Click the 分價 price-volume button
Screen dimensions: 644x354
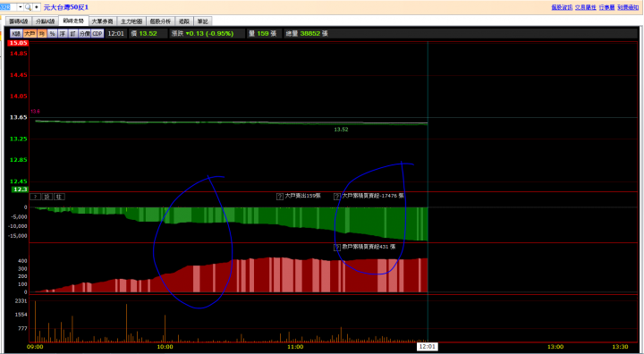click(85, 34)
